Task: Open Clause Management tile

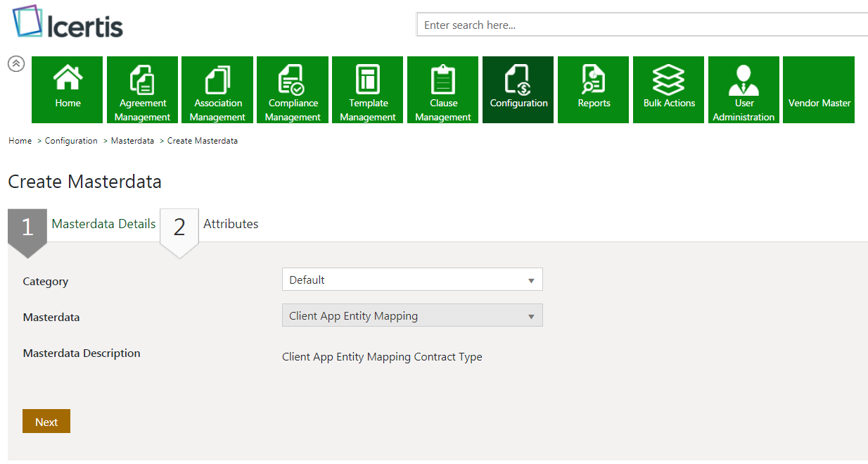Action: point(443,89)
